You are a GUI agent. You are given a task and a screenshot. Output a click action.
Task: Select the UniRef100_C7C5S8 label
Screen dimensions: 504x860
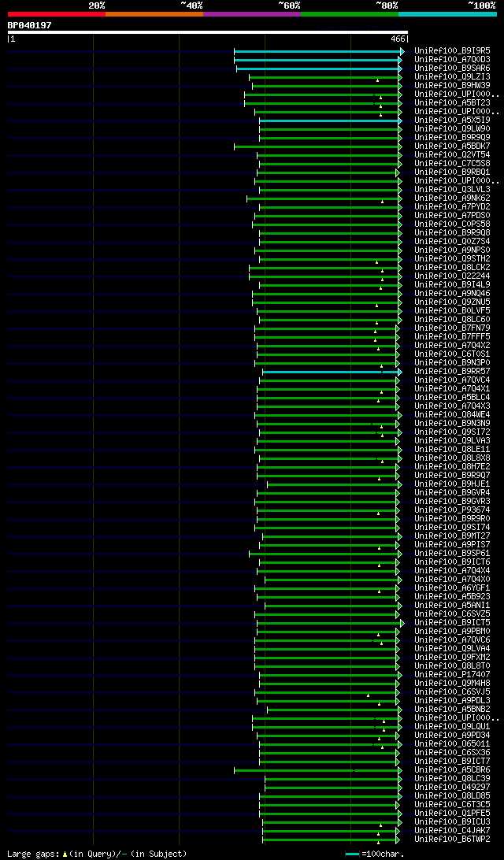tap(453, 164)
